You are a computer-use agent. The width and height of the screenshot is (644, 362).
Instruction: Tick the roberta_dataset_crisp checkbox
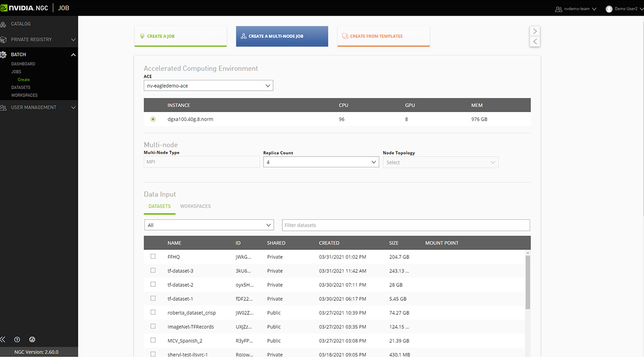(x=153, y=313)
